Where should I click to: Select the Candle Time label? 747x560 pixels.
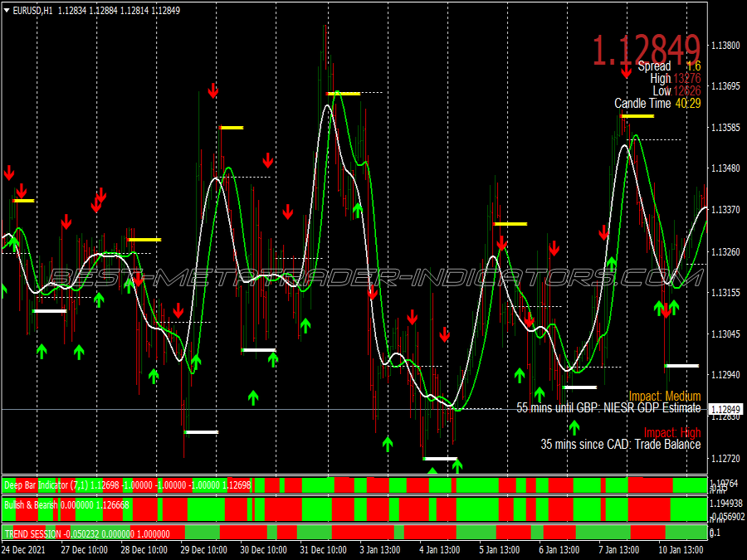[x=642, y=104]
